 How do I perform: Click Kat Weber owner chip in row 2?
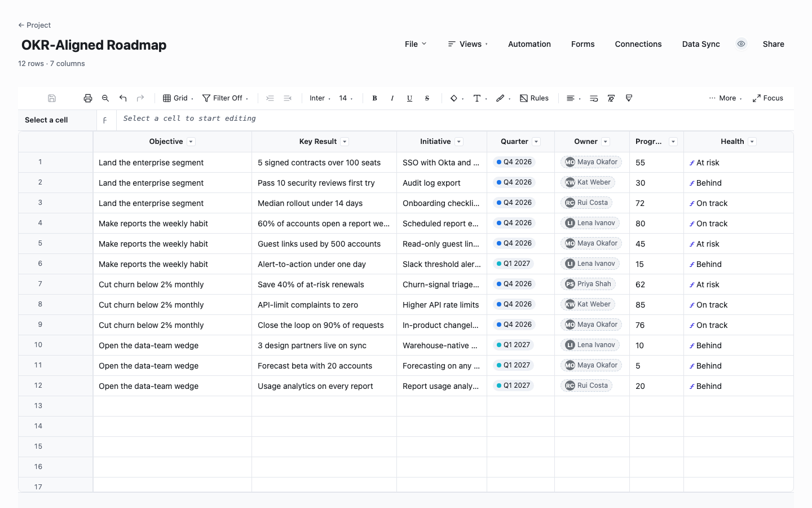pos(588,182)
